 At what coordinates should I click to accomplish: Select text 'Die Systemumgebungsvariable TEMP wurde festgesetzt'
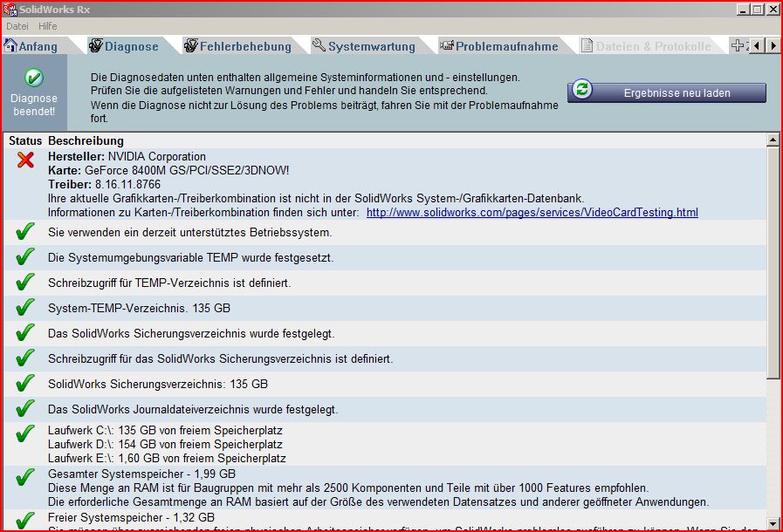[189, 258]
